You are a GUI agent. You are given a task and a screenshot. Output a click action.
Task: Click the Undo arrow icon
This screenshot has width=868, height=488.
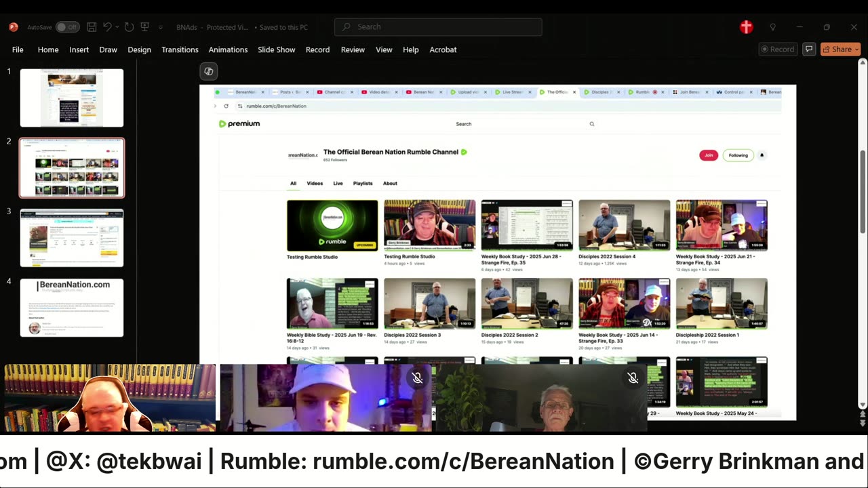(107, 27)
